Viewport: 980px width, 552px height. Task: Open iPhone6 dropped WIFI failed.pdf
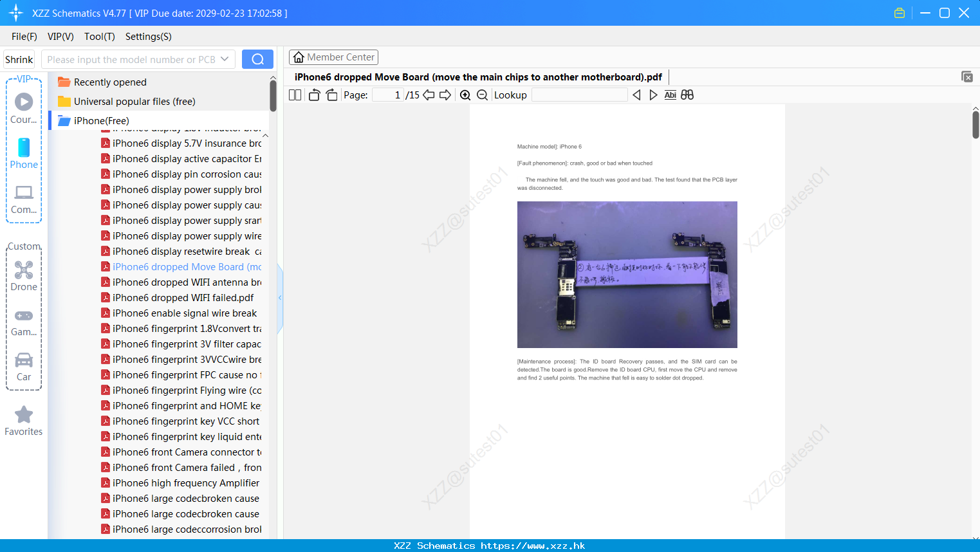pyautogui.click(x=178, y=297)
